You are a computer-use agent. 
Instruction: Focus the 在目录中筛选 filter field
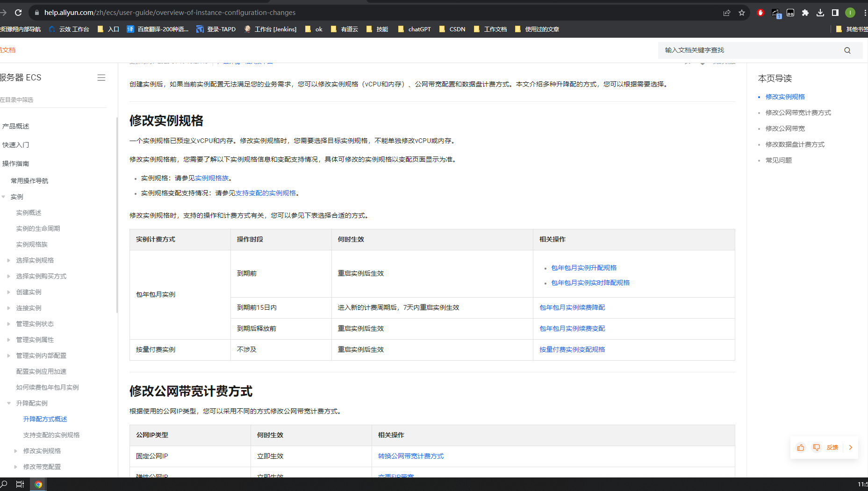53,100
